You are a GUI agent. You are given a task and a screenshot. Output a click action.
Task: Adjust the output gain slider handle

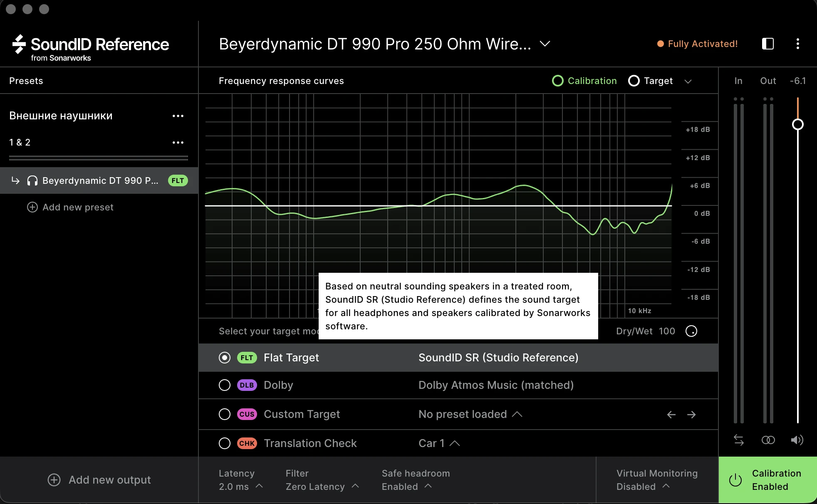click(797, 124)
